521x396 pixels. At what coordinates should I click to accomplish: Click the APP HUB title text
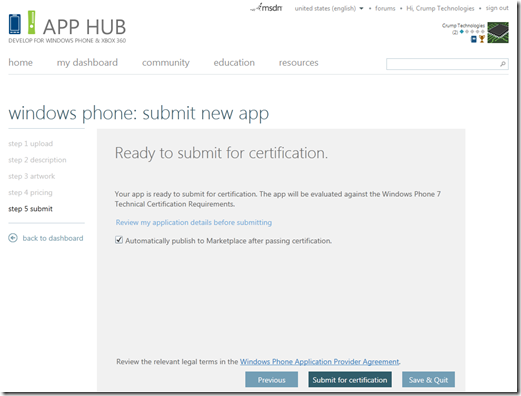coord(85,27)
